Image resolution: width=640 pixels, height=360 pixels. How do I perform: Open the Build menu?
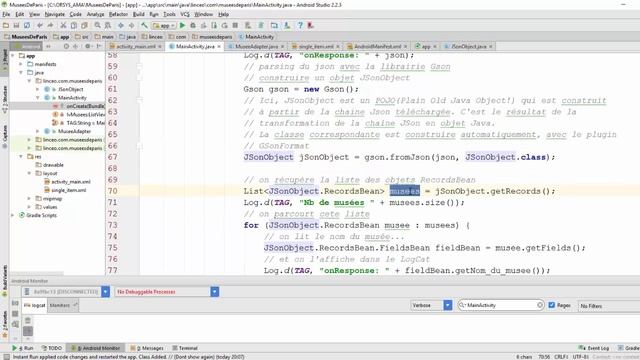pos(139,14)
